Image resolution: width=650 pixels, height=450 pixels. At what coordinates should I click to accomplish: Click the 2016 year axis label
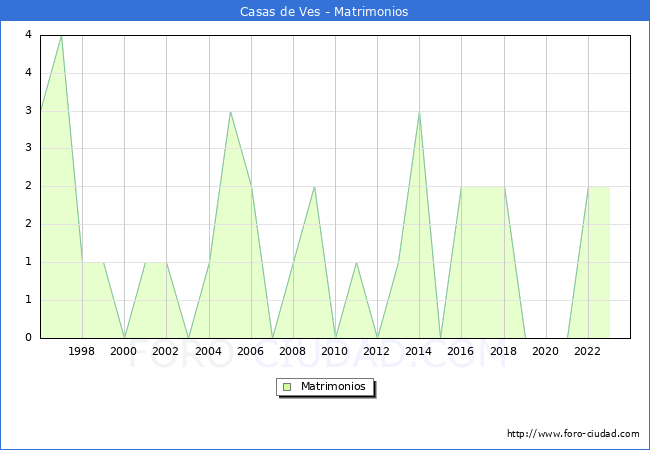(461, 351)
